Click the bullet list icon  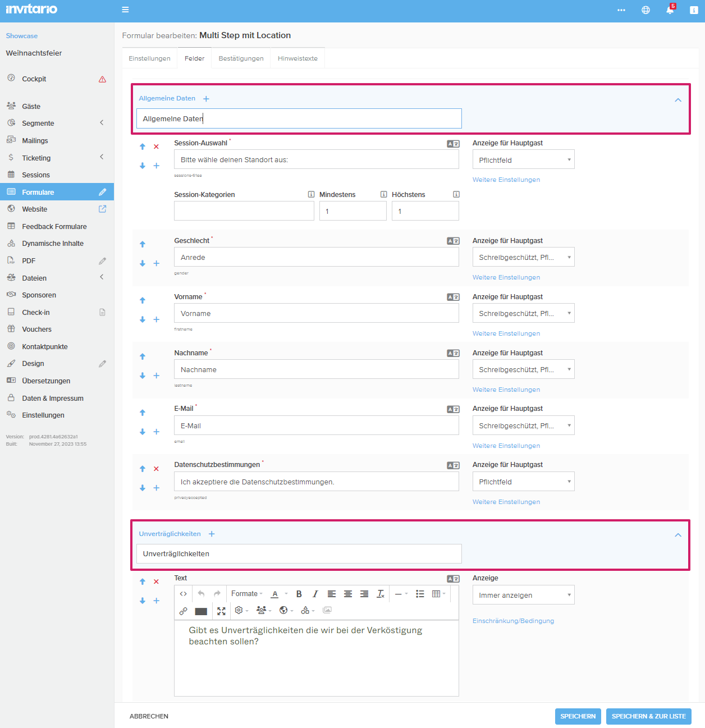[x=420, y=594]
